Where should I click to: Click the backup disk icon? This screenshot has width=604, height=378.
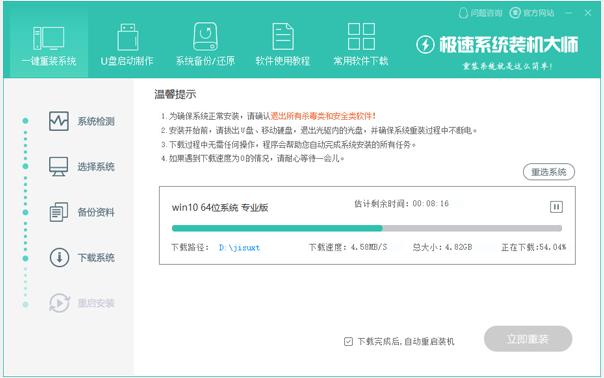tap(205, 37)
